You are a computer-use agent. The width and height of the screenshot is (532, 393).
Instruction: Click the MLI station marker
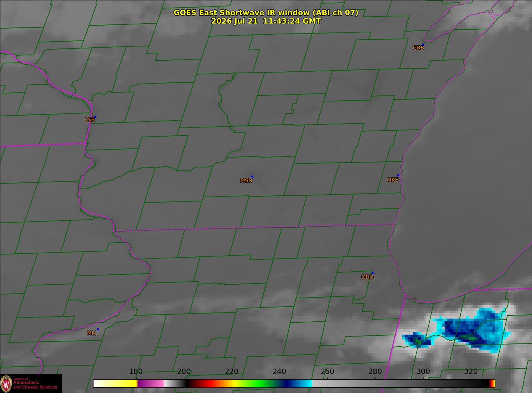tap(98, 329)
